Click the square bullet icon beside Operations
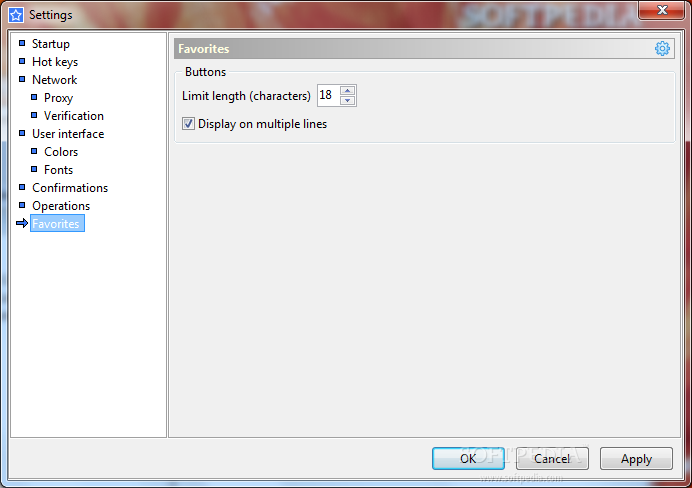This screenshot has width=692, height=488. pos(22,205)
